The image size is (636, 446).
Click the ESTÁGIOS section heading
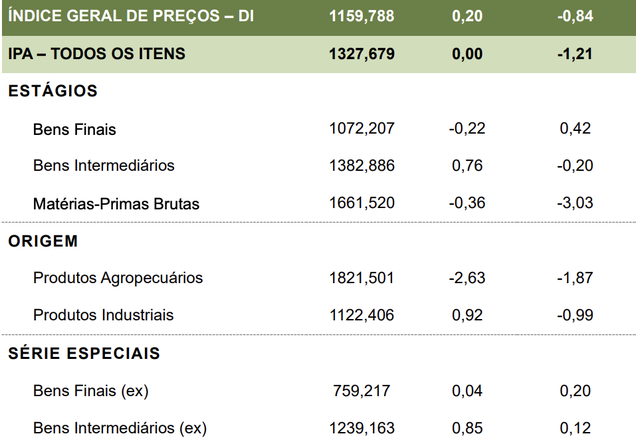tap(52, 91)
